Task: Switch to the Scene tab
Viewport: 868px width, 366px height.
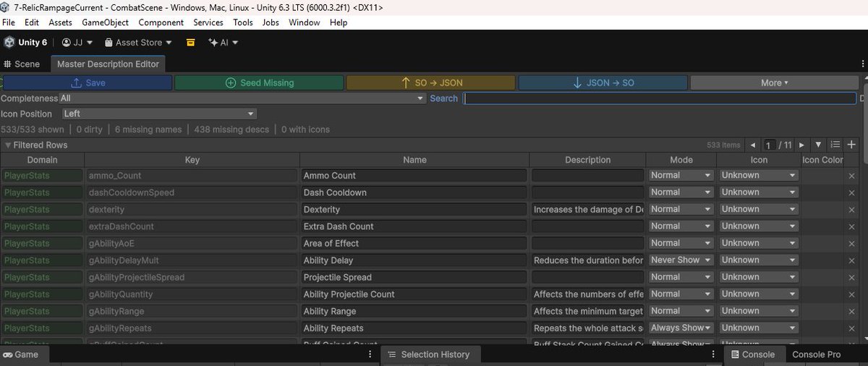Action: [22, 64]
